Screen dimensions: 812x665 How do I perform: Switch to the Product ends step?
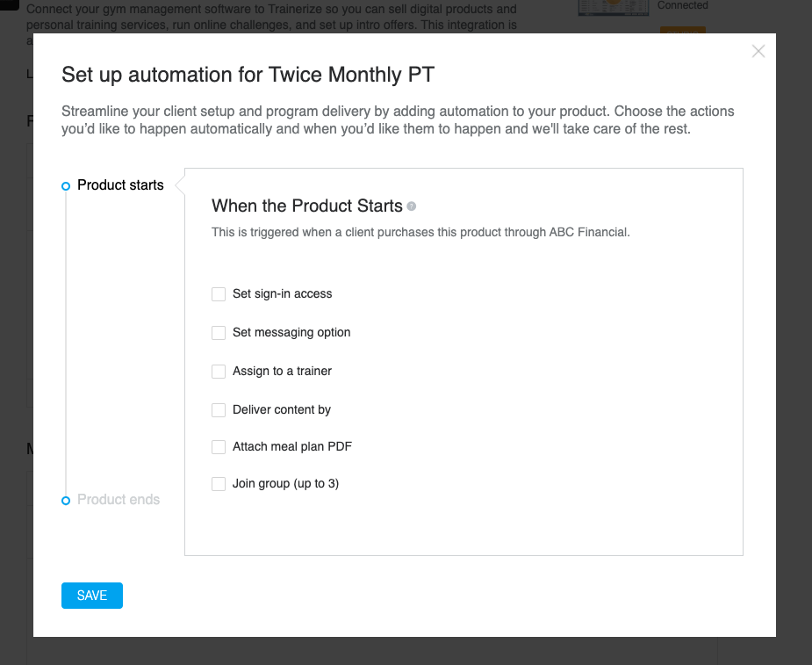pyautogui.click(x=119, y=500)
